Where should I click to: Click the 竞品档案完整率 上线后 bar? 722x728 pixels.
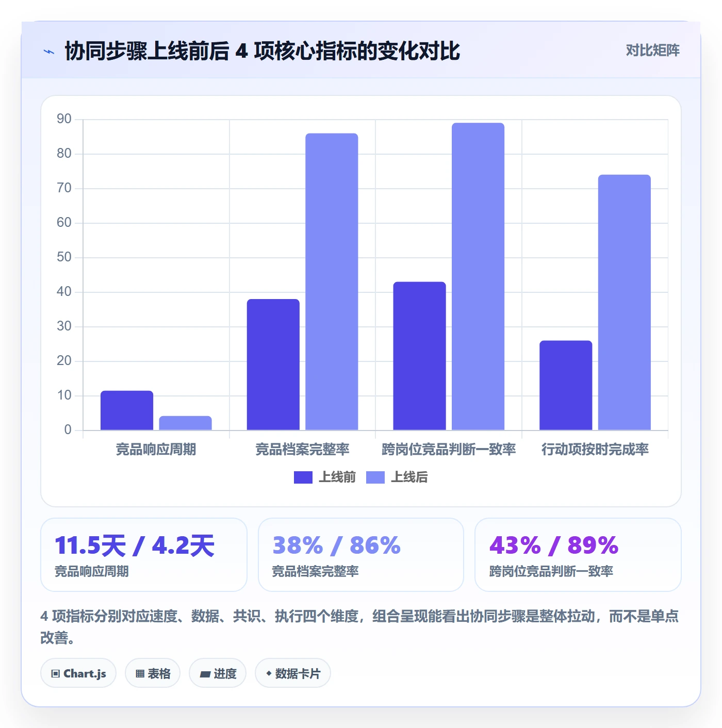(x=332, y=282)
